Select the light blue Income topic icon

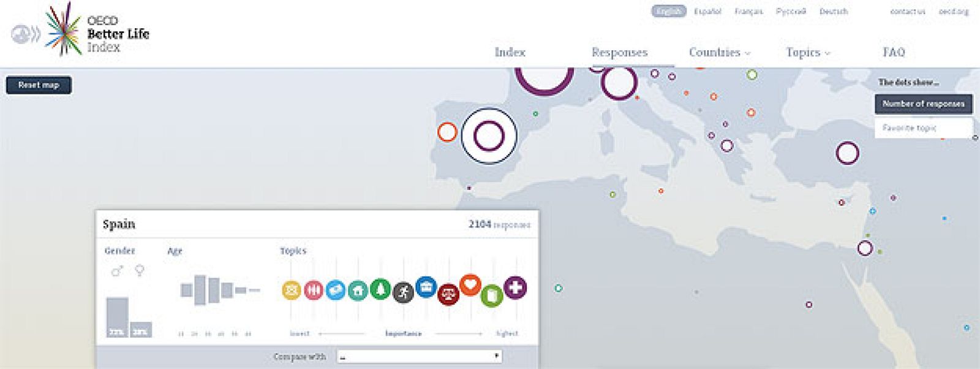336,290
